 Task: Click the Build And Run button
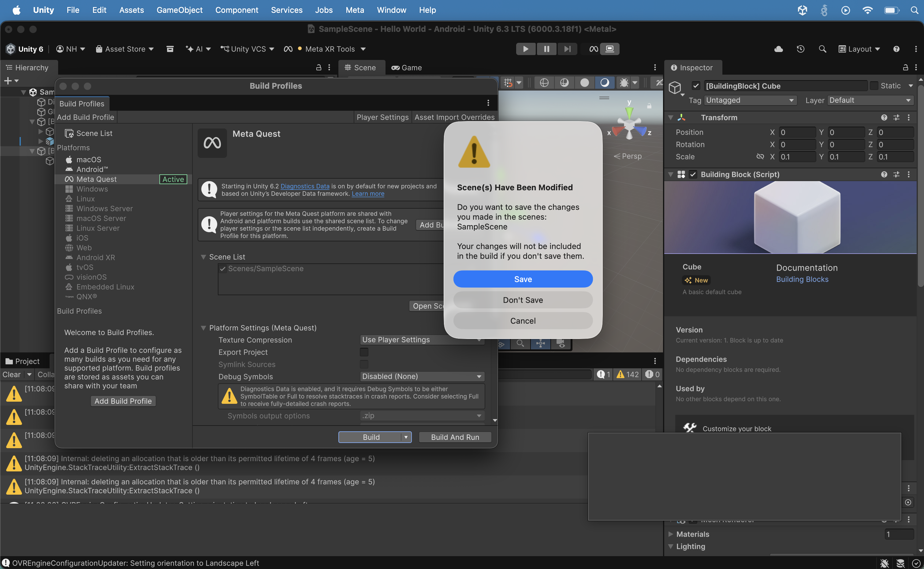[455, 437]
